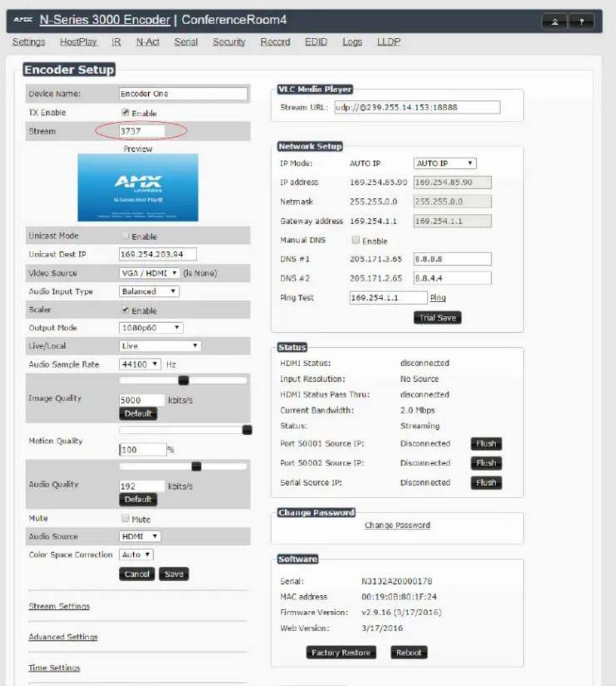Click the Ping Test address field
Screen dimensions: 616x686
(388, 297)
